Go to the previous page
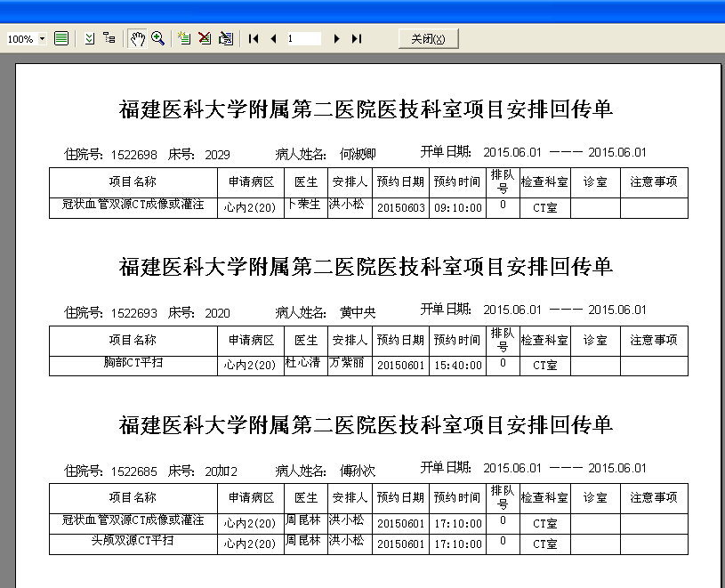 pyautogui.click(x=274, y=39)
